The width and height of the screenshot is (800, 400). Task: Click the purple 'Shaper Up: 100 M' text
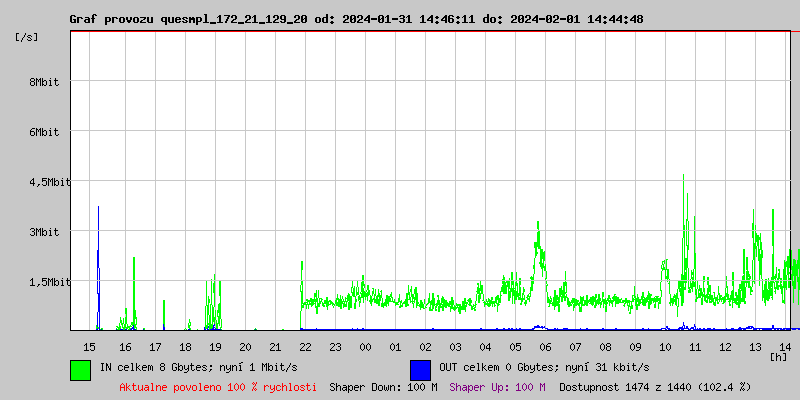point(497,387)
